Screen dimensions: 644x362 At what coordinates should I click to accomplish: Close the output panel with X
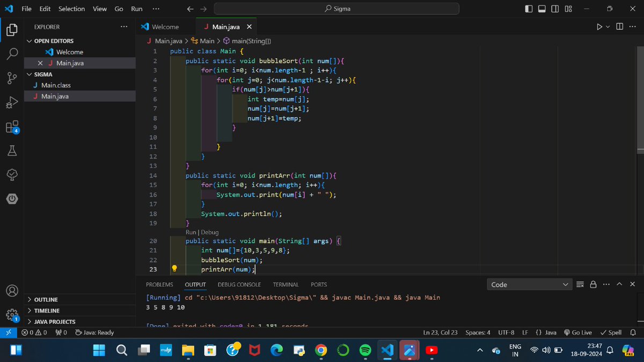(633, 284)
